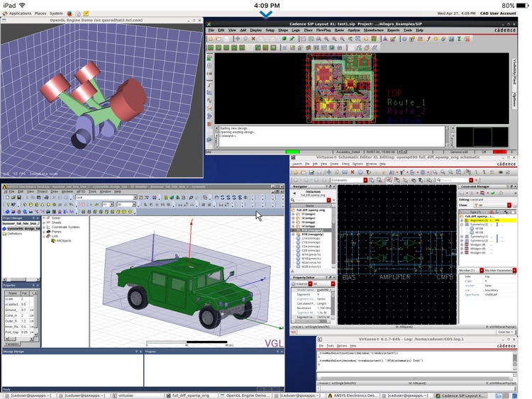Click the Navigator search input field
The height and width of the screenshot is (399, 532).
click(308, 200)
